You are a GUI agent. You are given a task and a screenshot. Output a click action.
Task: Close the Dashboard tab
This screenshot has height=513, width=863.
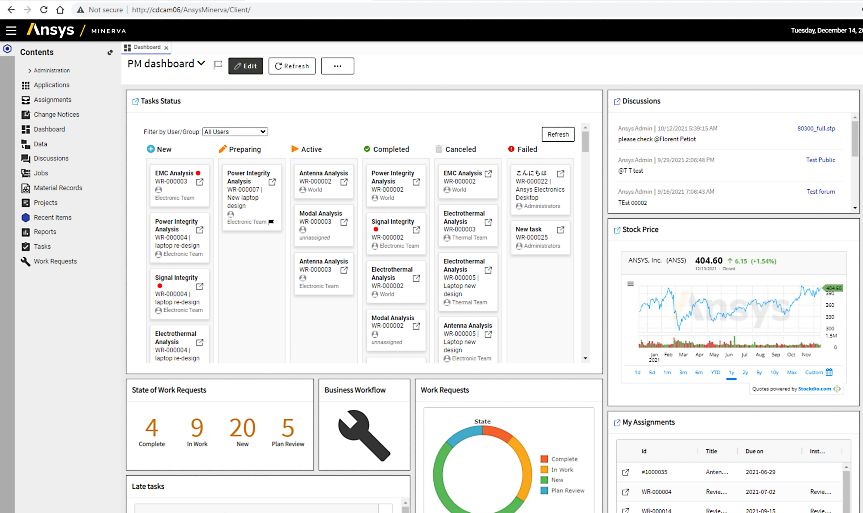coord(166,48)
